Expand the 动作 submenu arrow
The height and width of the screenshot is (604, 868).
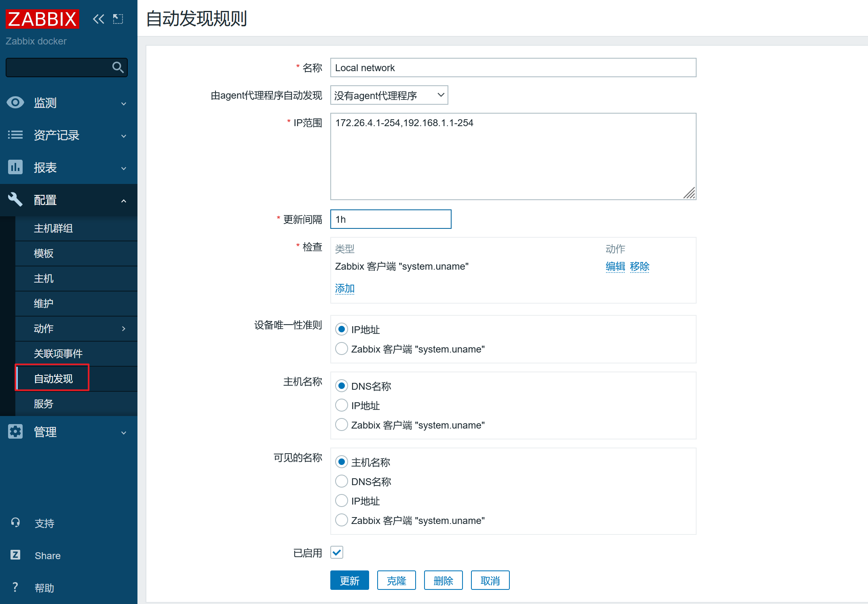point(124,329)
